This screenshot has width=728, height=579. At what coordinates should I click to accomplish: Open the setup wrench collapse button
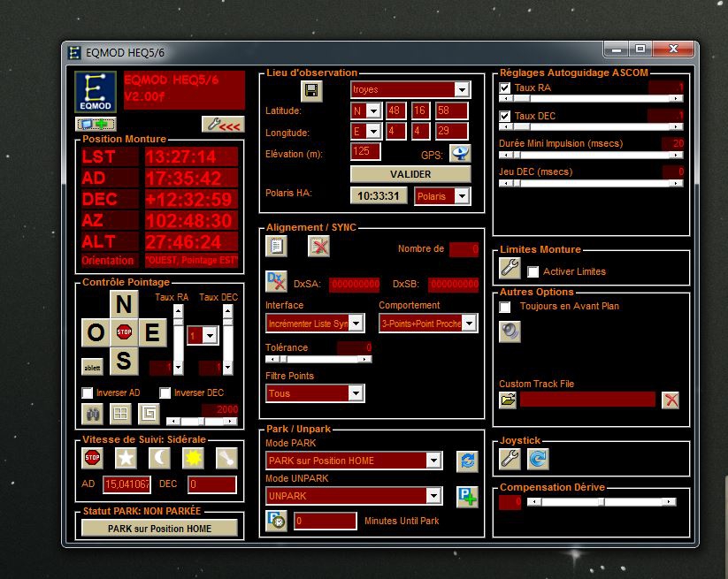tap(223, 125)
